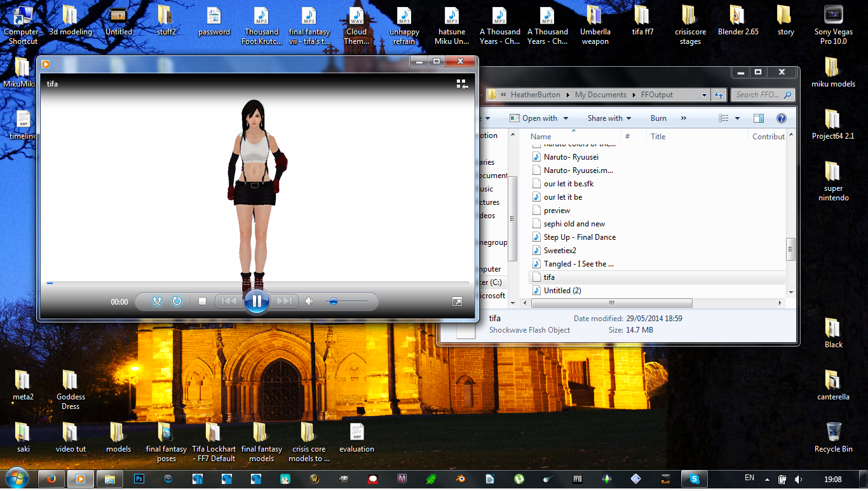Open Skype from the taskbar
The width and height of the screenshot is (868, 491).
[x=694, y=479]
